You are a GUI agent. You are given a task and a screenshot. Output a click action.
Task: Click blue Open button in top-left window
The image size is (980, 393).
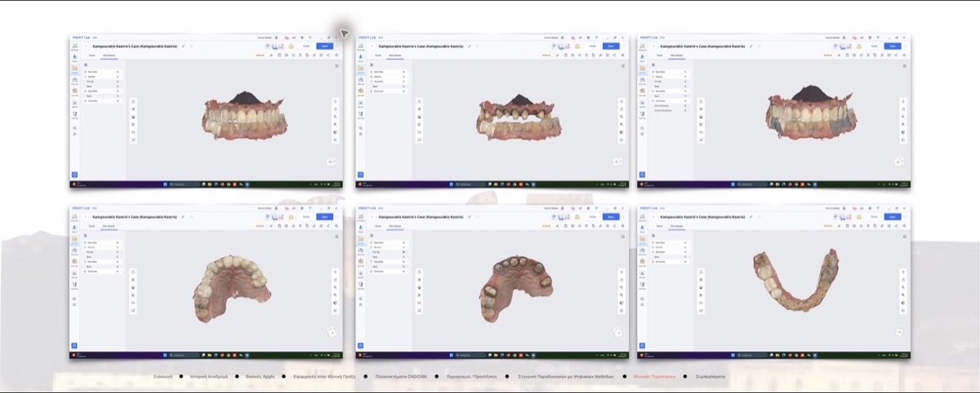pos(324,46)
